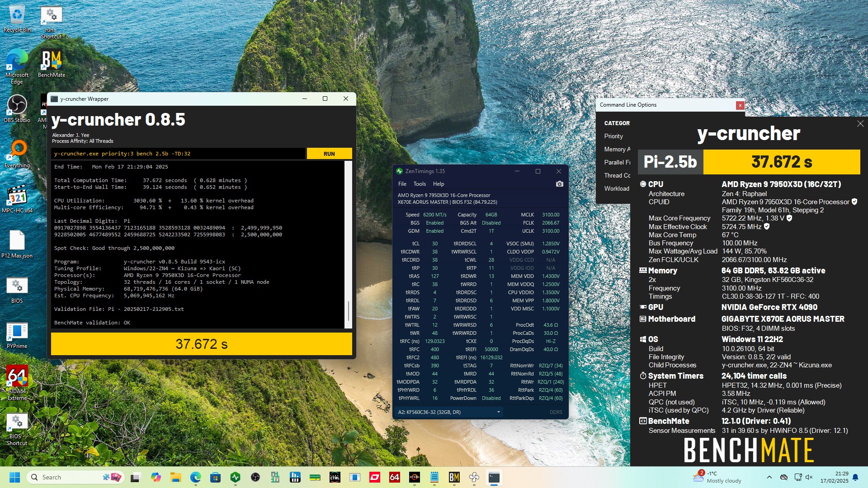This screenshot has height=488, width=868.
Task: Open the Recycle Bin desktop icon
Action: click(17, 19)
